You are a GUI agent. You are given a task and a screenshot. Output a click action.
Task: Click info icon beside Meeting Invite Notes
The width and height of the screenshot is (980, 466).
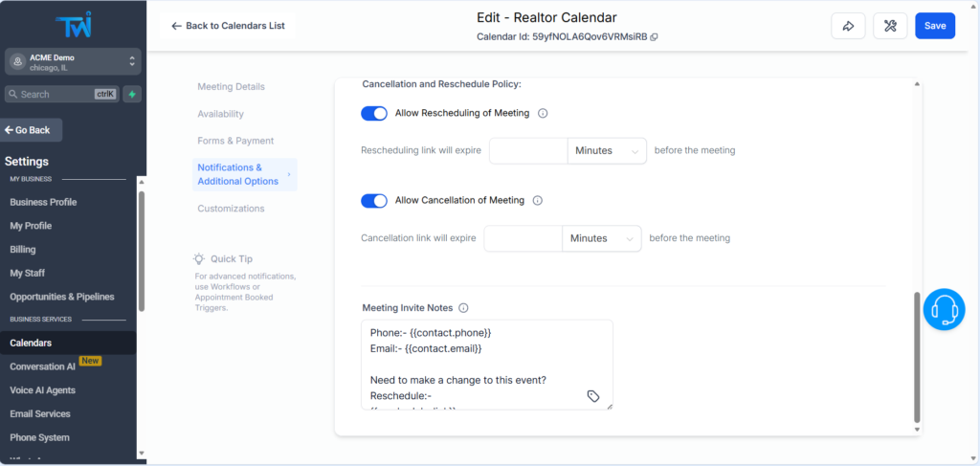point(463,308)
